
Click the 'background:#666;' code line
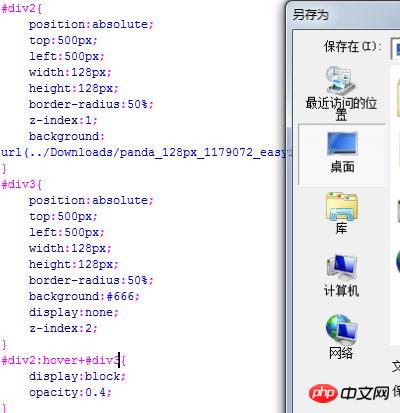tap(84, 296)
